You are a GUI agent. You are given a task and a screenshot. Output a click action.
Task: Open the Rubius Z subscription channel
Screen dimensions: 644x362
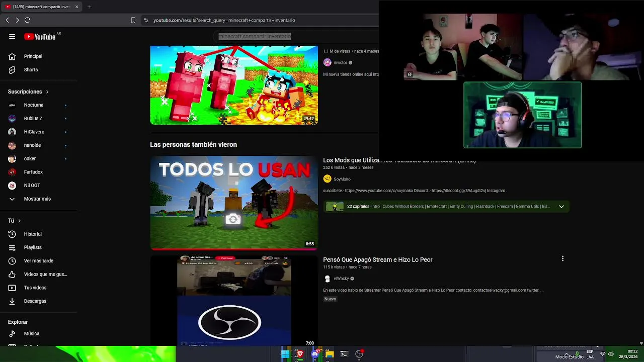(x=33, y=118)
